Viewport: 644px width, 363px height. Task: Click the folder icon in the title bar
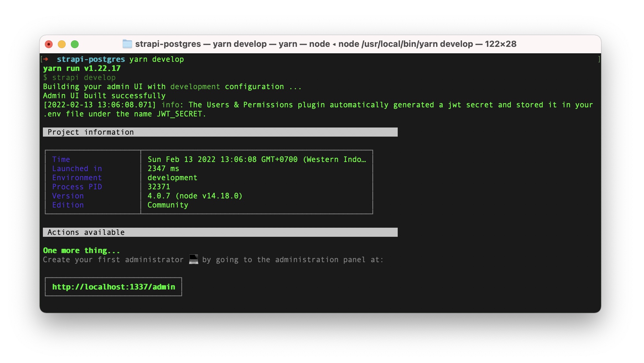(127, 44)
